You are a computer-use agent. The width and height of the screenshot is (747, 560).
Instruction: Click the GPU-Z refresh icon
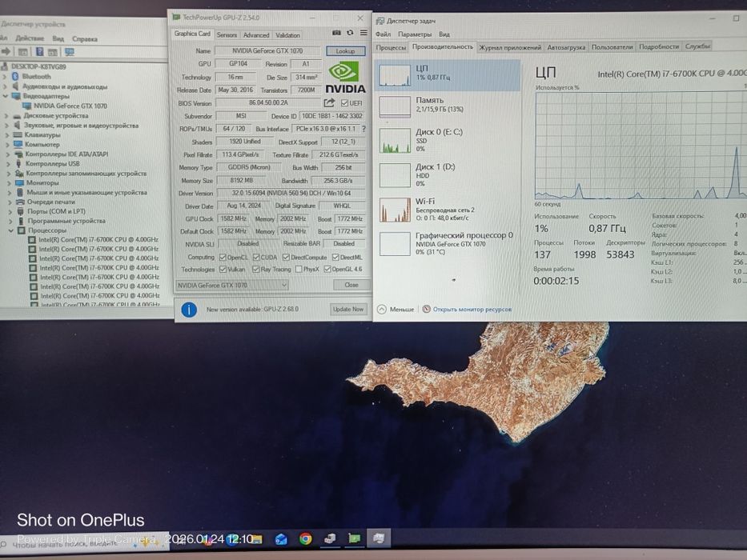[350, 32]
